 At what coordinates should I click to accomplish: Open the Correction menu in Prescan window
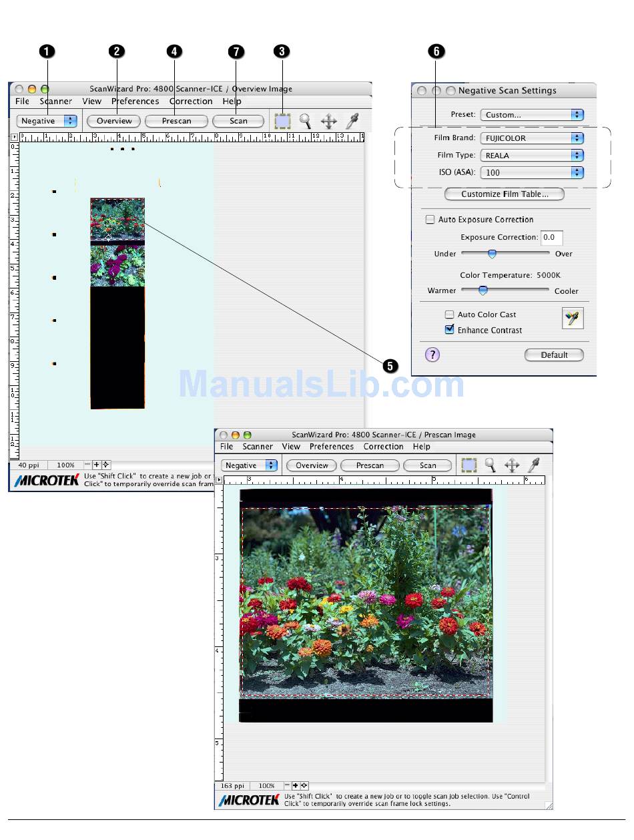click(x=383, y=447)
